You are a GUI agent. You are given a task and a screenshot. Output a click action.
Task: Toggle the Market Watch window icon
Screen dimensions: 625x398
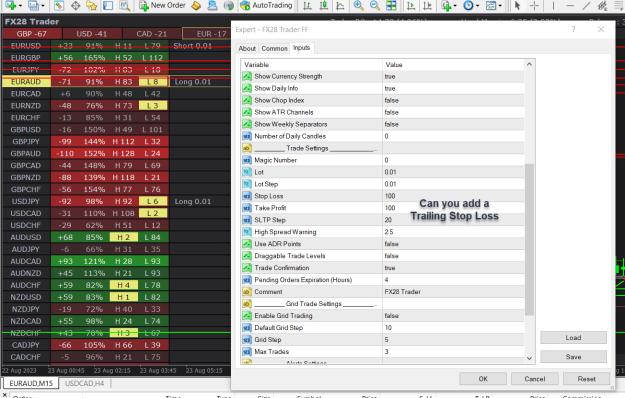click(59, 5)
